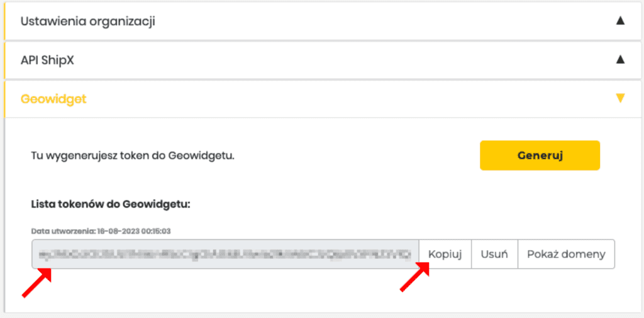This screenshot has width=644, height=318.
Task: Collapse Geowidget using the yellow arrow
Action: (620, 98)
